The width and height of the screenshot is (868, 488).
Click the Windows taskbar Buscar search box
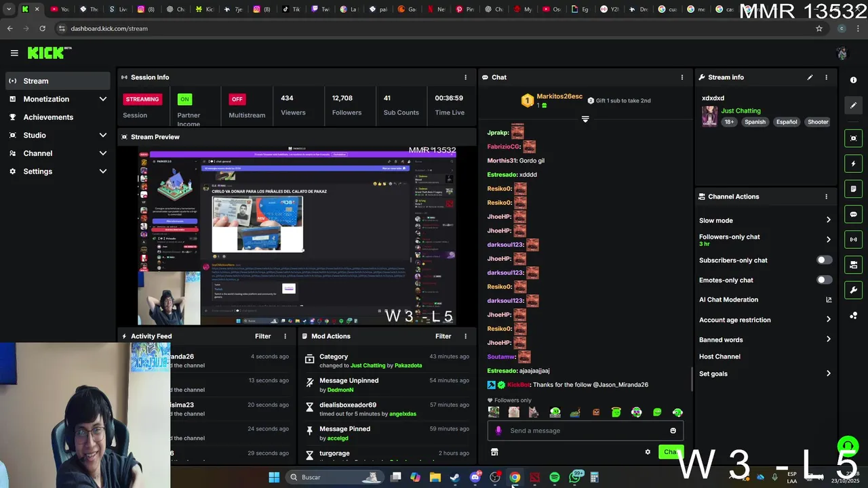click(334, 477)
